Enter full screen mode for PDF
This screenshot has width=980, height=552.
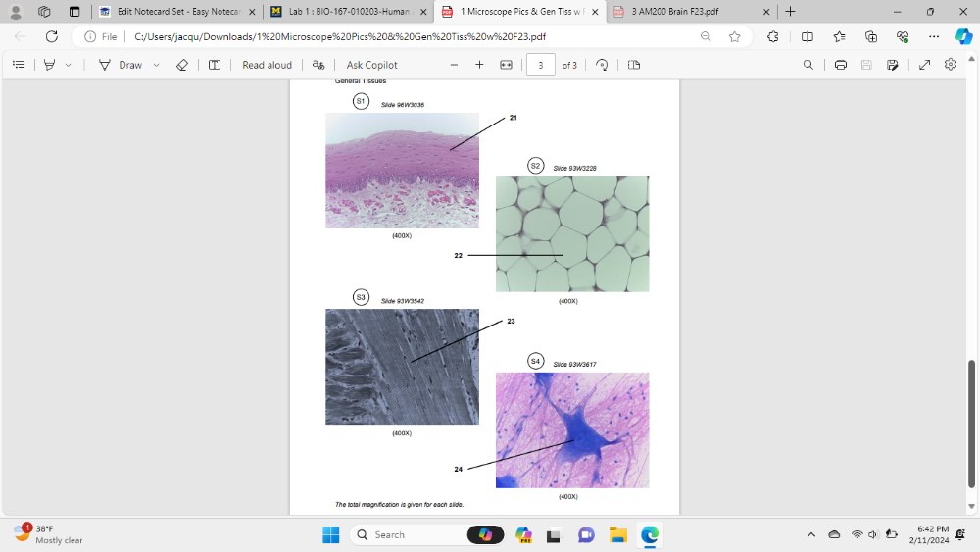point(924,65)
